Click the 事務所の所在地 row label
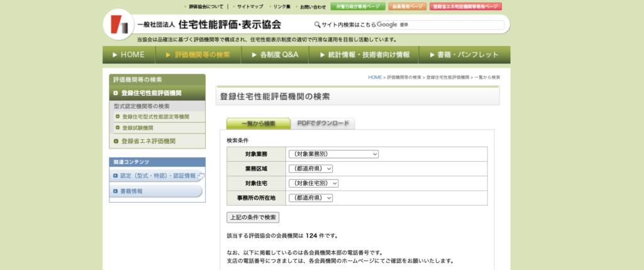The width and height of the screenshot is (644, 270). 257,198
